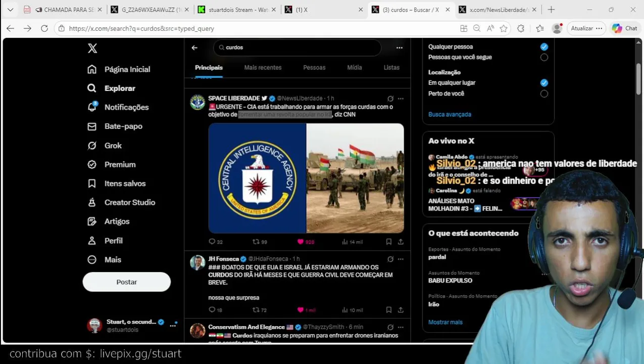Open Premium in the sidebar

point(111,164)
